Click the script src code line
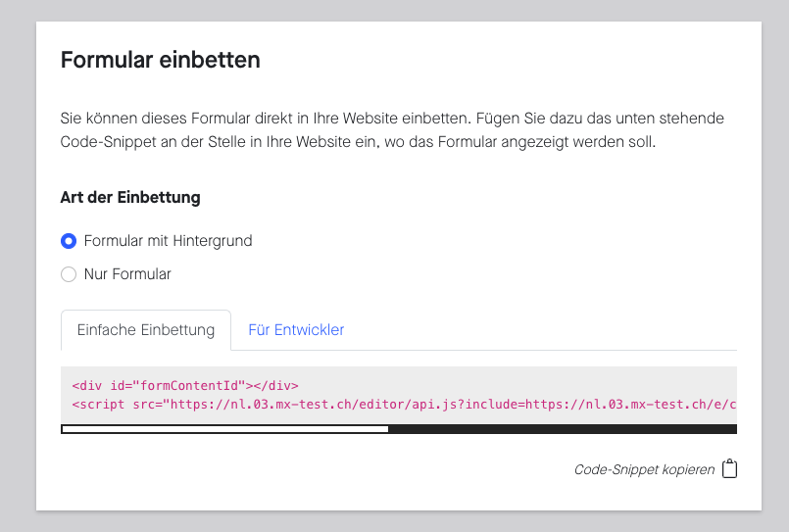The width and height of the screenshot is (789, 532). click(402, 404)
